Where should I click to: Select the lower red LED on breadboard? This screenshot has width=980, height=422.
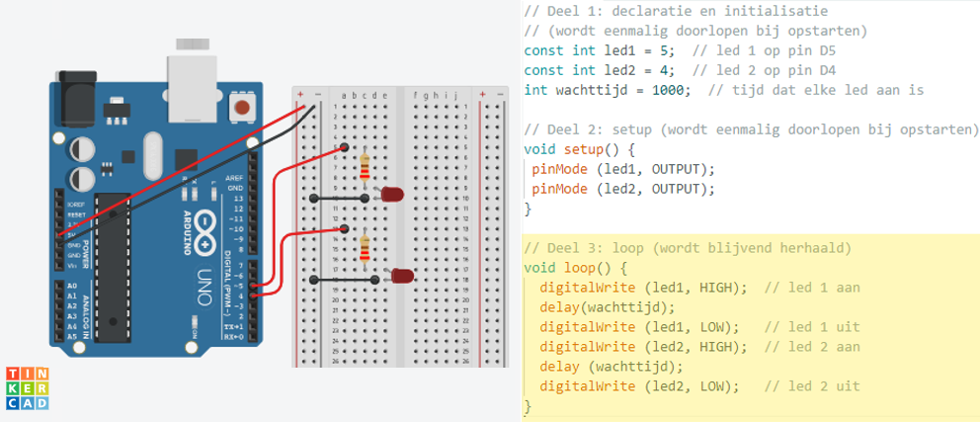click(402, 275)
